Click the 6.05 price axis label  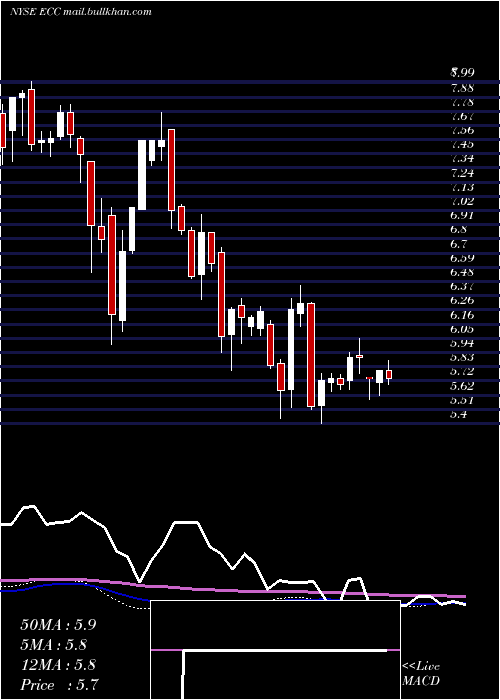462,329
